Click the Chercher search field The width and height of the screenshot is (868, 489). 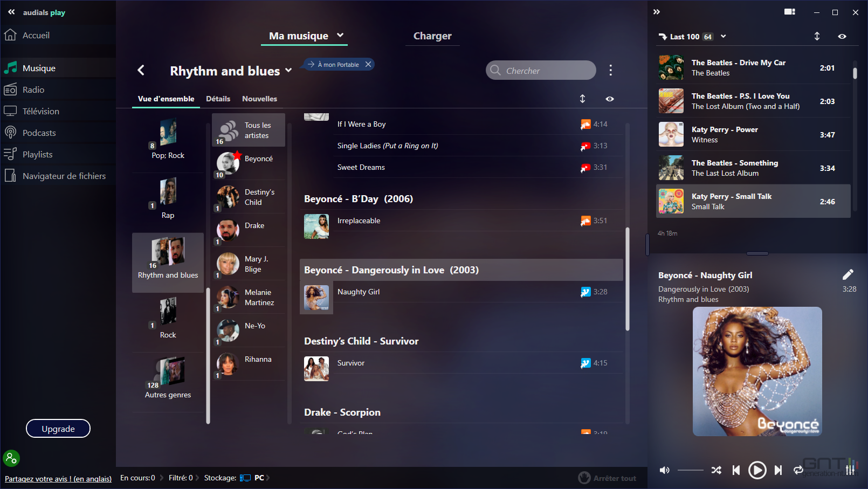tap(541, 70)
